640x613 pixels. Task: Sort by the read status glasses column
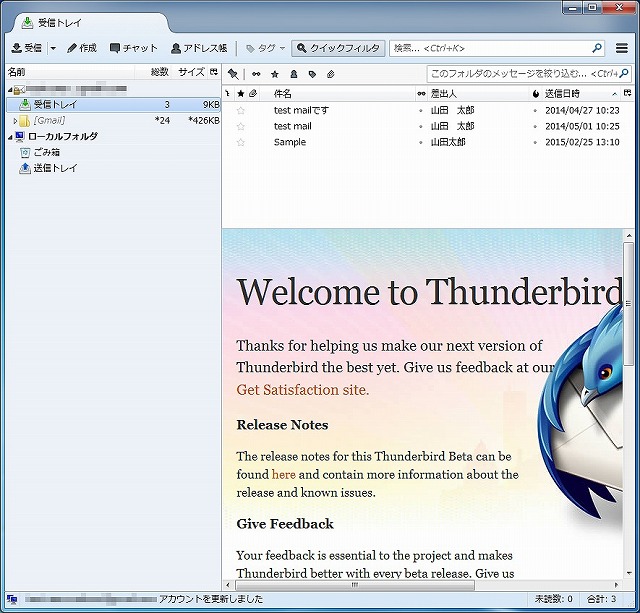pyautogui.click(x=421, y=93)
